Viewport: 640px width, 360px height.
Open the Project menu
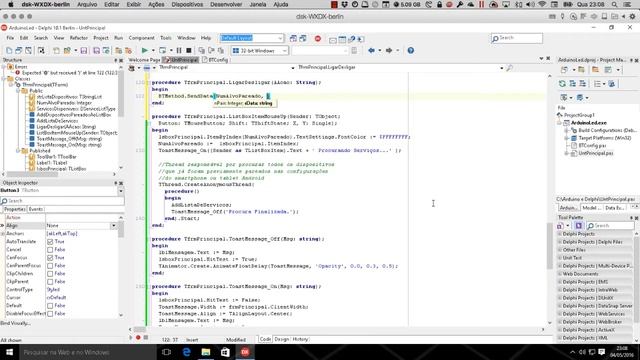click(x=101, y=38)
